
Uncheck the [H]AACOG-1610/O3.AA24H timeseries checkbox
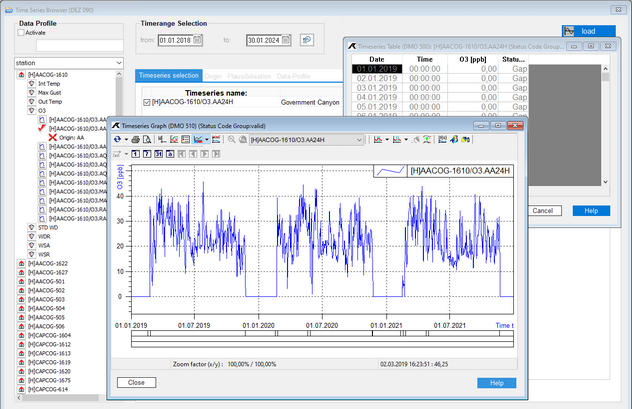pos(147,102)
